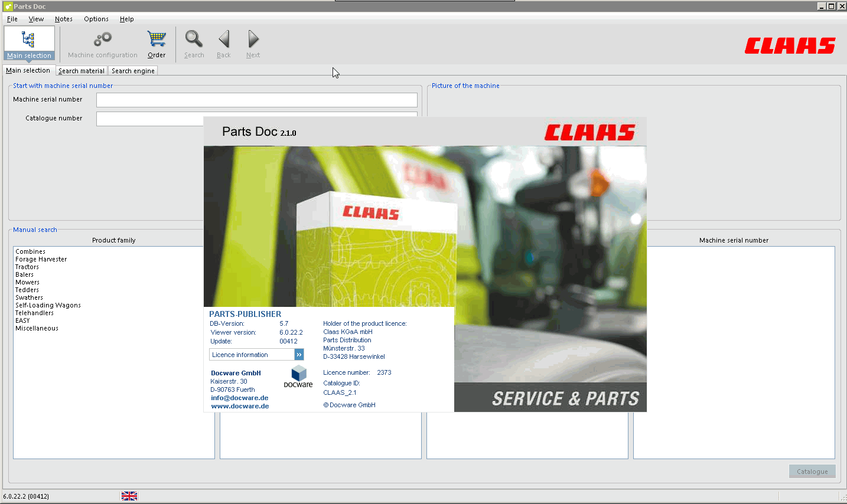
Task: Click the Catalogue button
Action: tap(812, 471)
